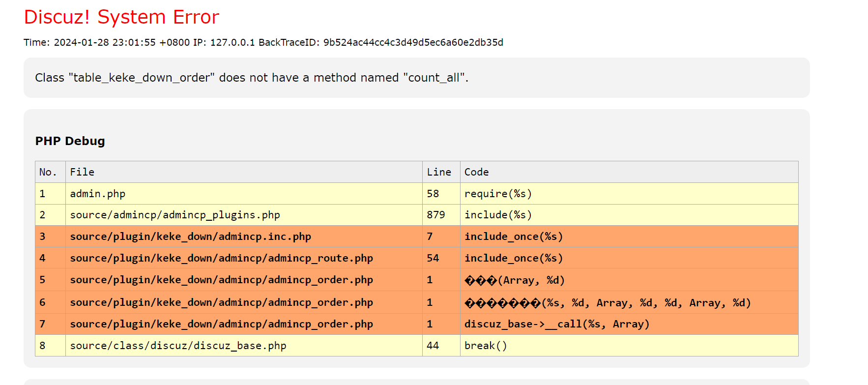The height and width of the screenshot is (385, 868).
Task: Select admincp_order.php cell in row 6
Action: (244, 302)
